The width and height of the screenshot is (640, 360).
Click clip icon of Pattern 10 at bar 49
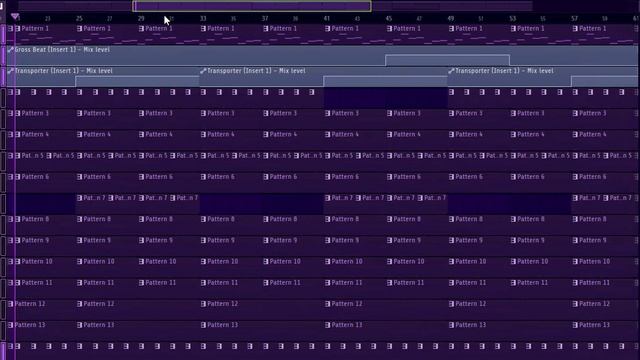tap(451, 262)
